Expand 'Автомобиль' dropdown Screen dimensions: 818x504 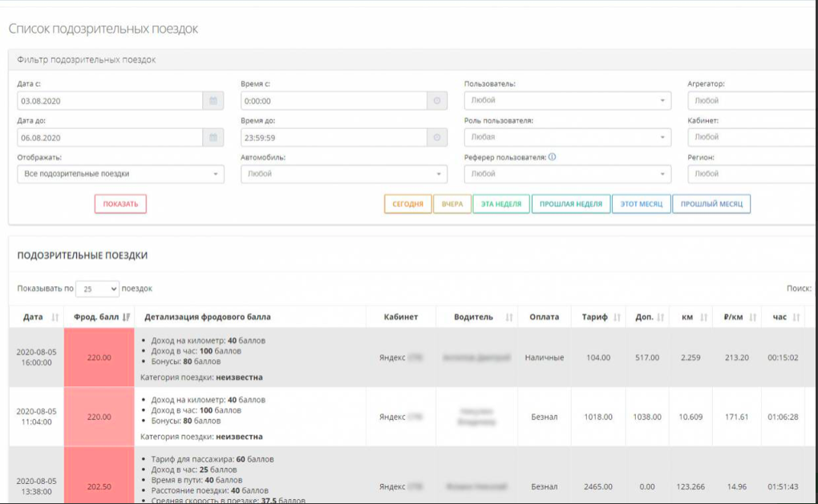coord(343,174)
